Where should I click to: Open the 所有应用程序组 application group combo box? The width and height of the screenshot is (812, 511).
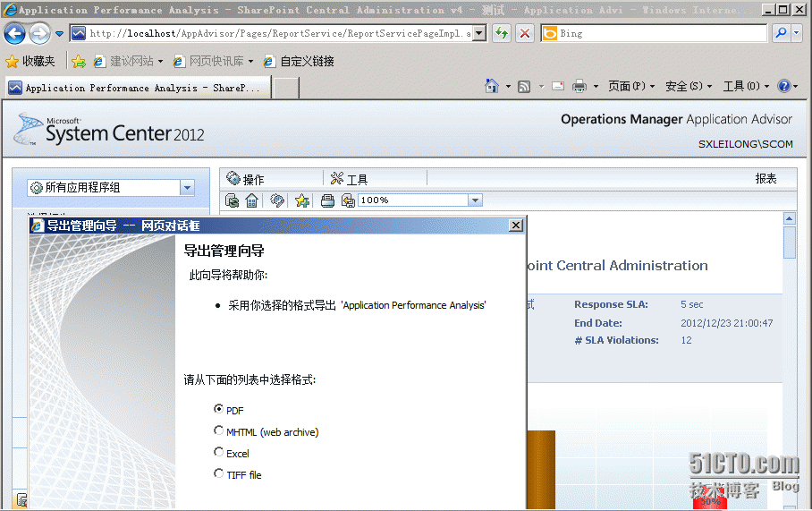tap(111, 187)
